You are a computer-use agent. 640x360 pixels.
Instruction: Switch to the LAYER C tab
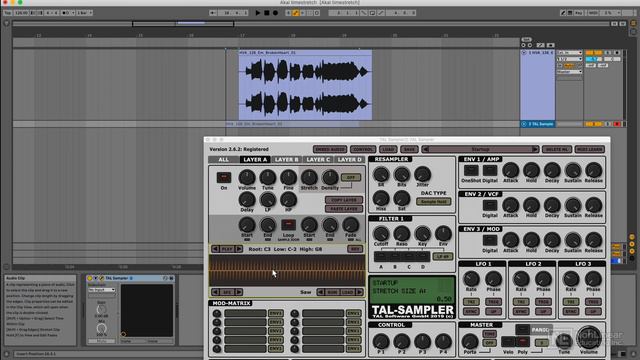click(318, 160)
